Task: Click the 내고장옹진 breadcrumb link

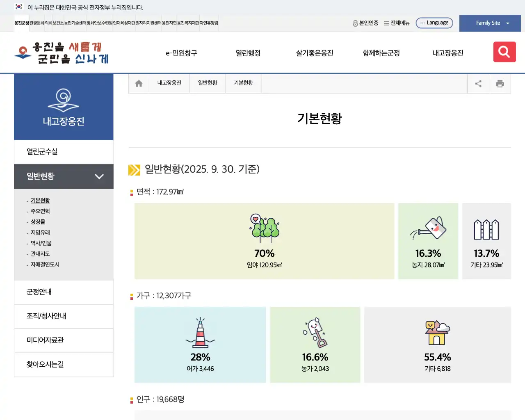Action: pos(169,82)
